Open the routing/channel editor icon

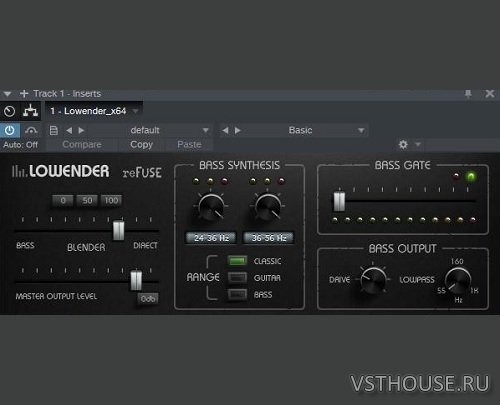point(30,111)
